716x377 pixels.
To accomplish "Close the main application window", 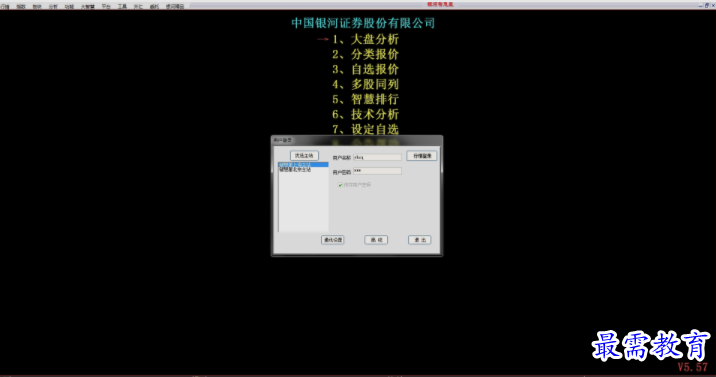I will [x=713, y=5].
